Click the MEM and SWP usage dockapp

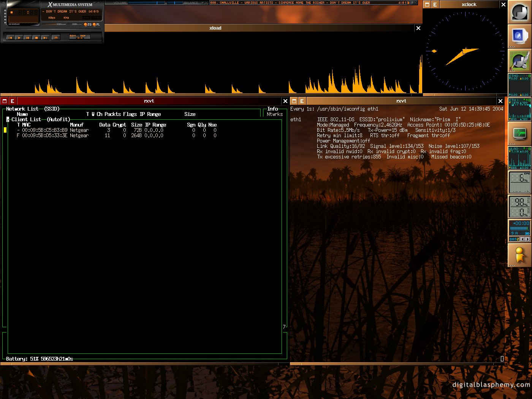[x=519, y=207]
